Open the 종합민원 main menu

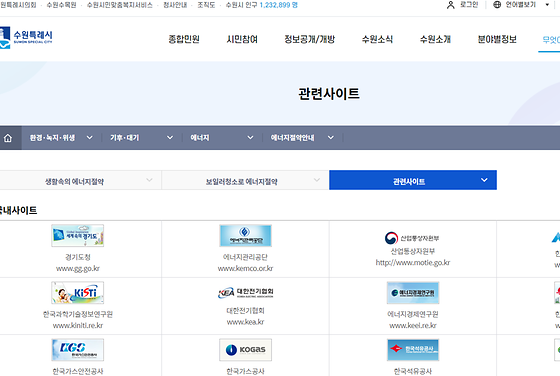click(184, 39)
